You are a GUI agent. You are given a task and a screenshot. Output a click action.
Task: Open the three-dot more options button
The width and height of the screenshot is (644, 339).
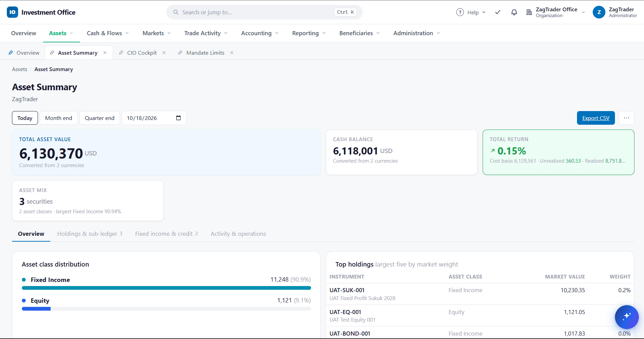[x=626, y=118]
